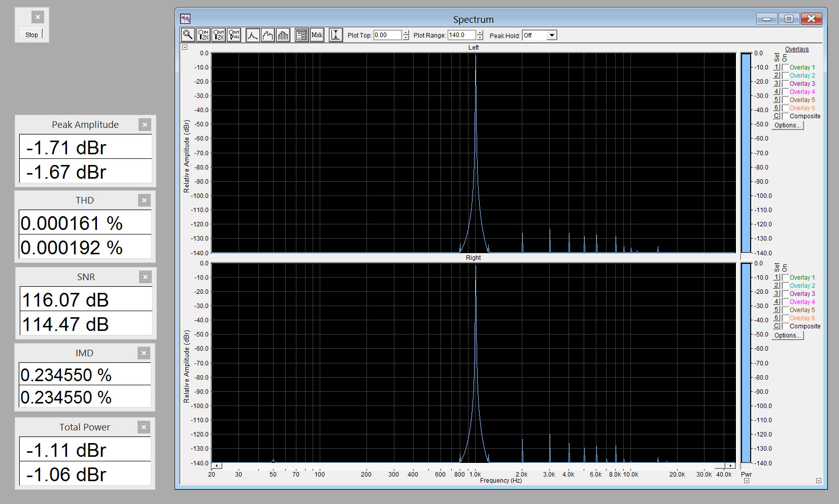The width and height of the screenshot is (839, 504).
Task: Check the Composite box for Left plot
Action: click(x=785, y=116)
